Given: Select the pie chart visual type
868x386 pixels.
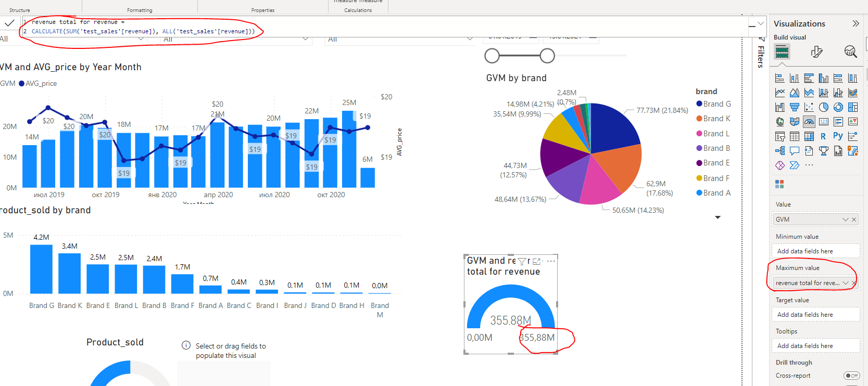Looking at the screenshot, I should (823, 107).
